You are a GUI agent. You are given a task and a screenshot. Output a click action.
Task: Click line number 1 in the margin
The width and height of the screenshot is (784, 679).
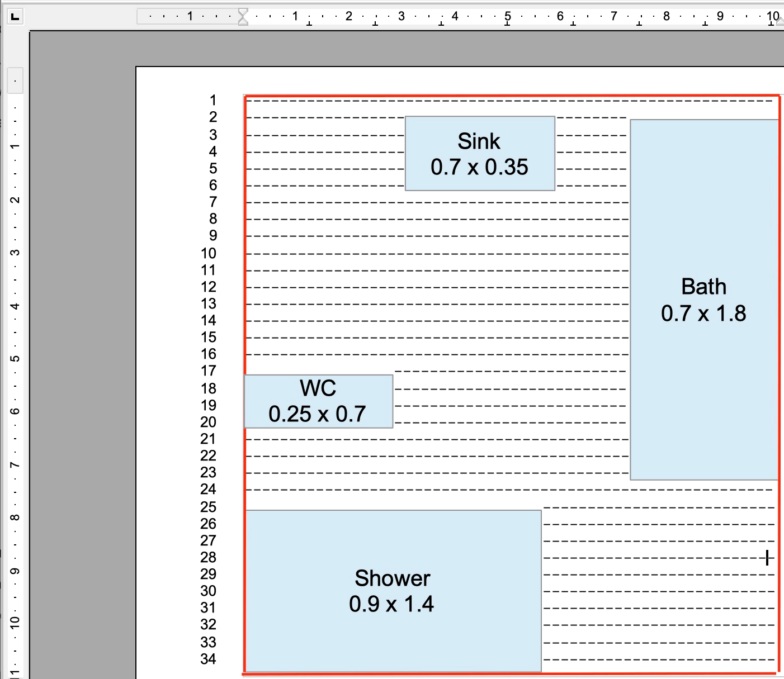point(213,100)
